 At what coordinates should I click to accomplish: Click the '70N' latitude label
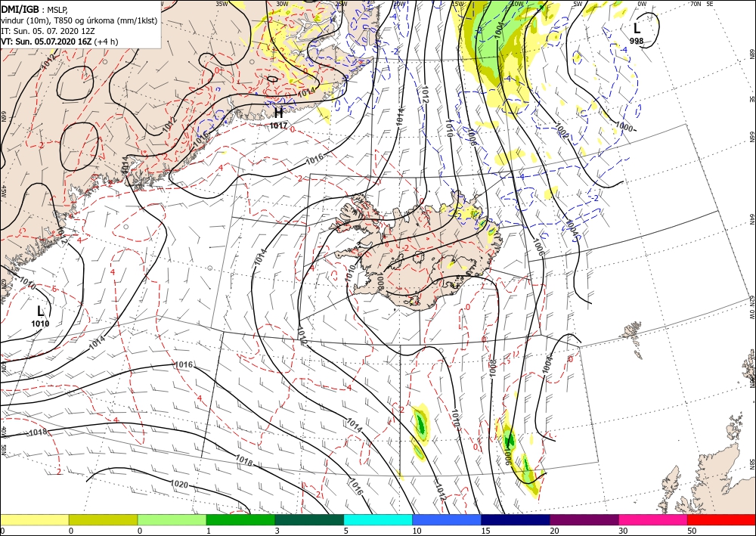point(696,4)
